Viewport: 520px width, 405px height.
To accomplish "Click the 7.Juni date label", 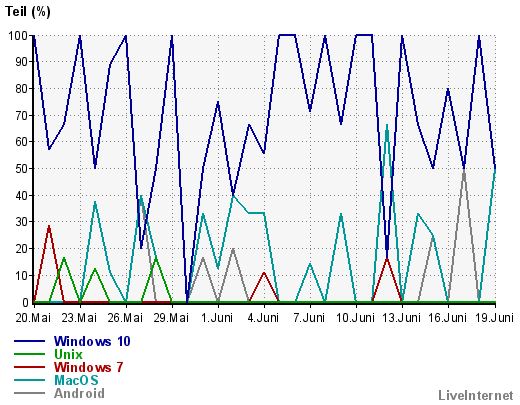I will point(309,318).
